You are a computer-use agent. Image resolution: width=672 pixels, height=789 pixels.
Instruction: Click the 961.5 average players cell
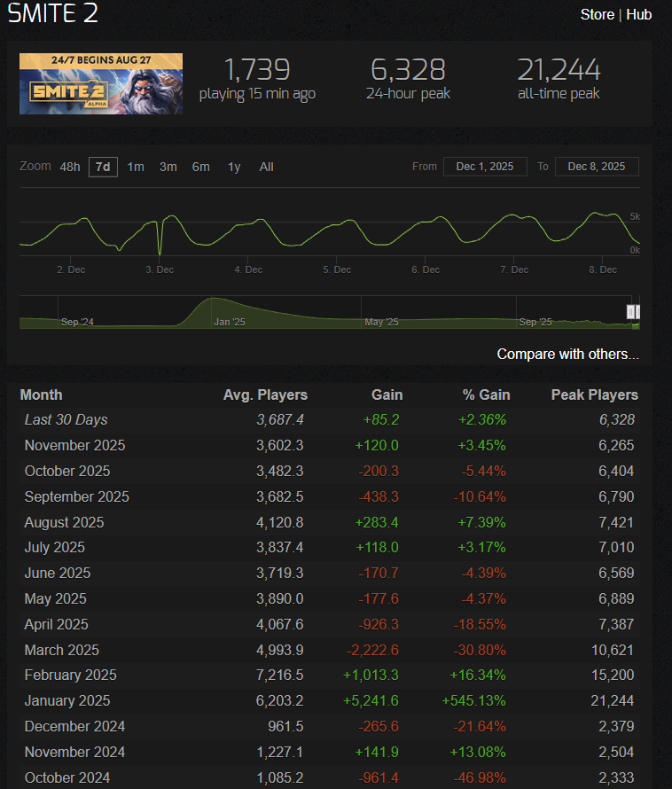pyautogui.click(x=286, y=727)
